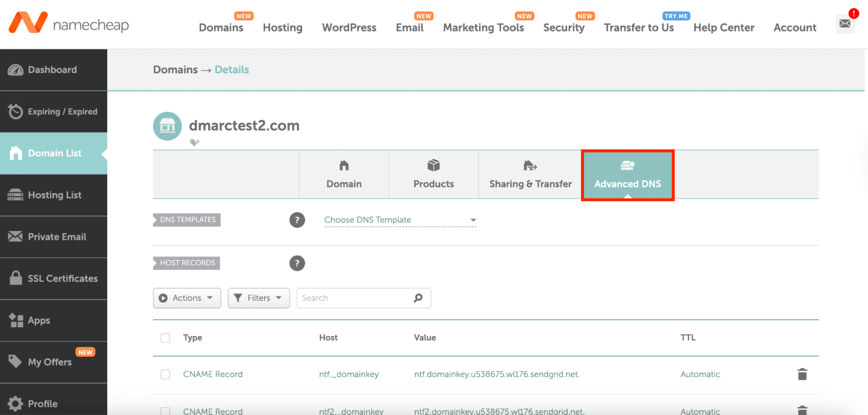Image resolution: width=868 pixels, height=415 pixels.
Task: Click the tag icon under dmarctest2.com
Action: 195,142
